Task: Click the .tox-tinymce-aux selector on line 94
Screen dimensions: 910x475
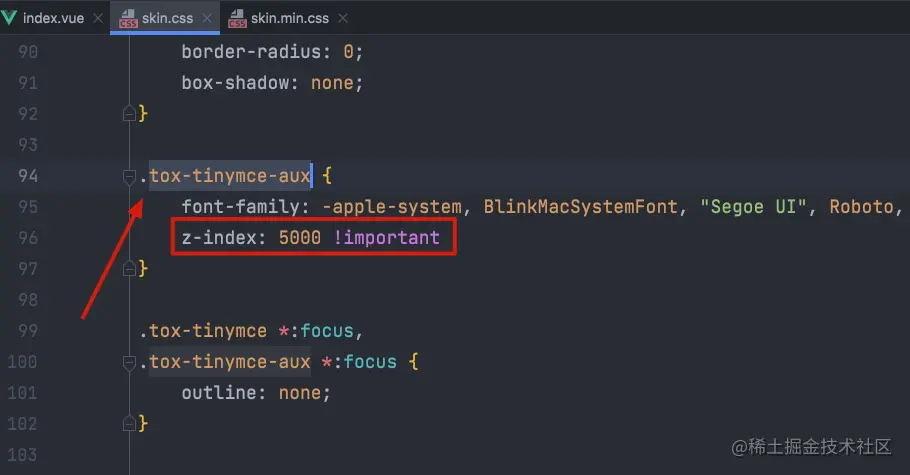Action: click(x=225, y=175)
